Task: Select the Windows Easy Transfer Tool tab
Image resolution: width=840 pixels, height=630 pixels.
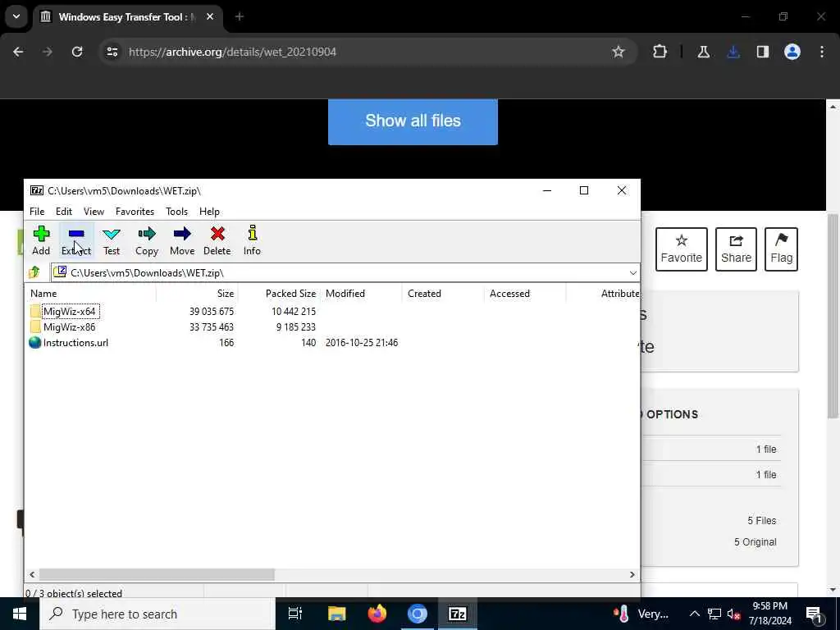Action: (127, 16)
